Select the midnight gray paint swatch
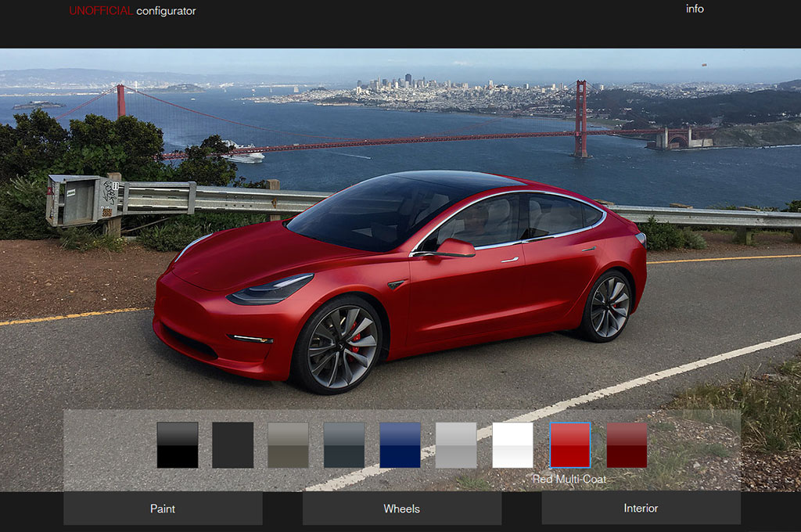801x532 pixels. 344,445
